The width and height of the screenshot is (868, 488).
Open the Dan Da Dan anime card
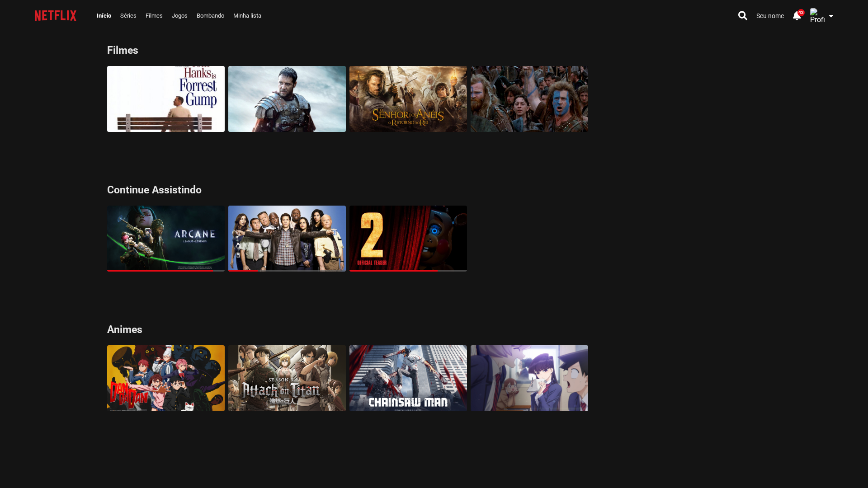(x=166, y=378)
